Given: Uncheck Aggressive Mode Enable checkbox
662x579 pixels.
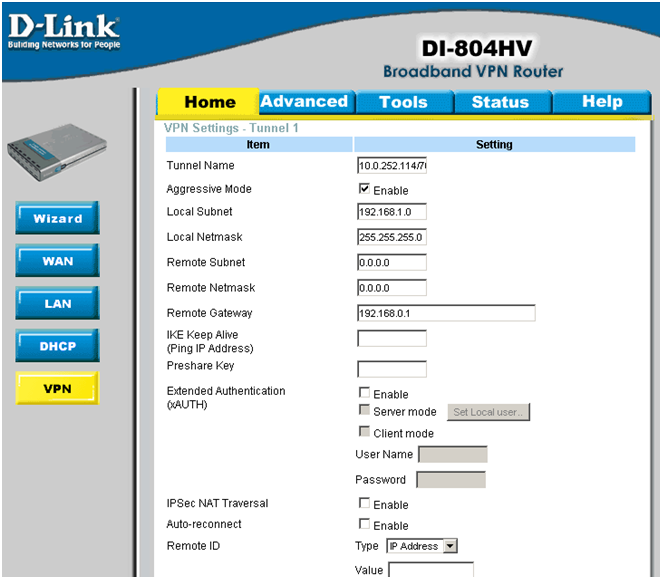Looking at the screenshot, I should [364, 189].
